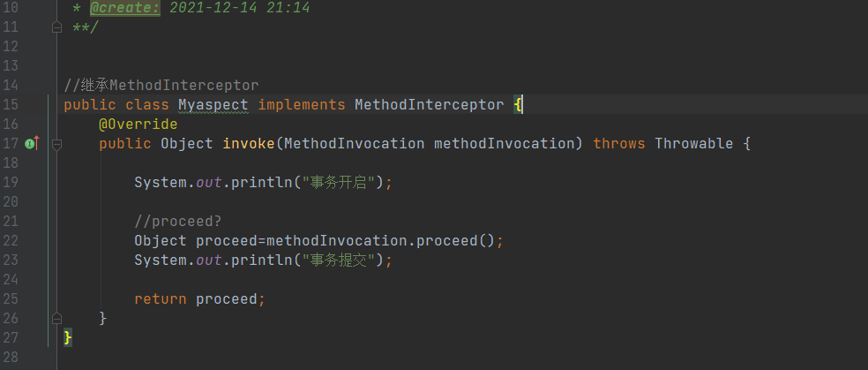Click the fold-end marker at line 26

(56, 317)
